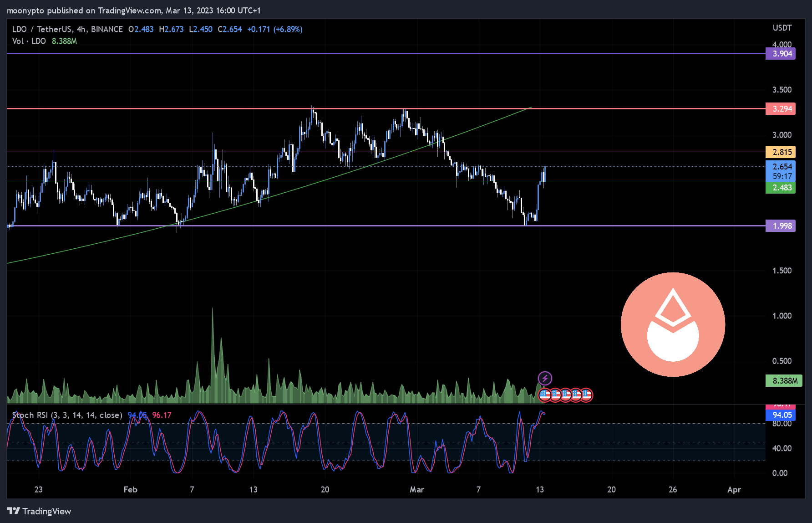
Task: Click the 2.815 yellow price label
Action: point(781,152)
